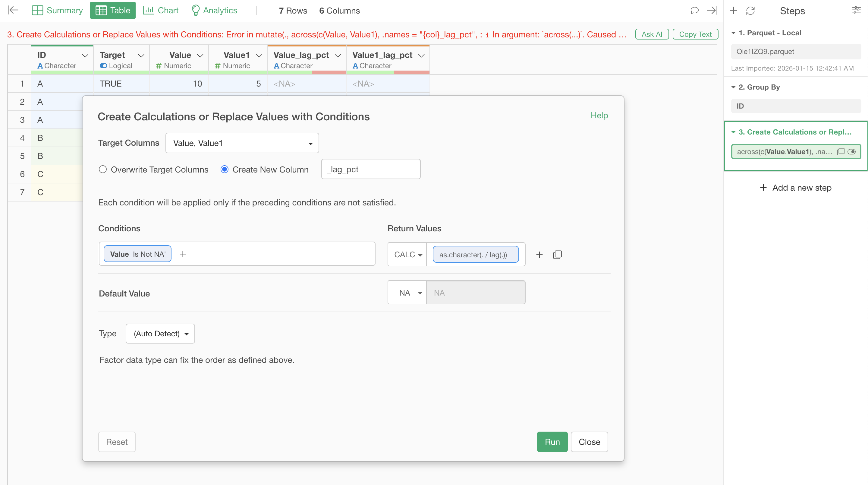The image size is (868, 485).
Task: Toggle step 3 enable switch
Action: click(x=851, y=152)
